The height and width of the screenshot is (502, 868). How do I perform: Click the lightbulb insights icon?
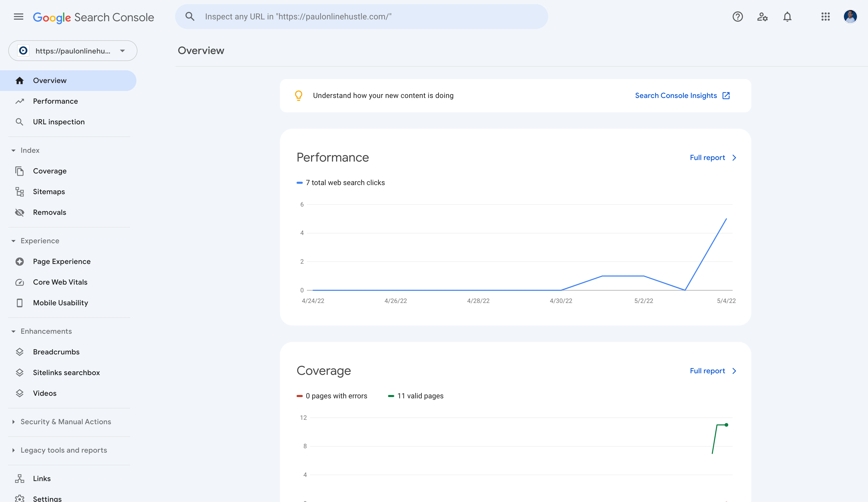pyautogui.click(x=299, y=95)
